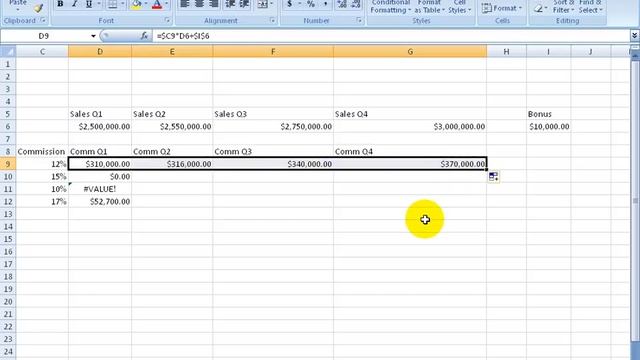Apply the percent style

[311, 4]
